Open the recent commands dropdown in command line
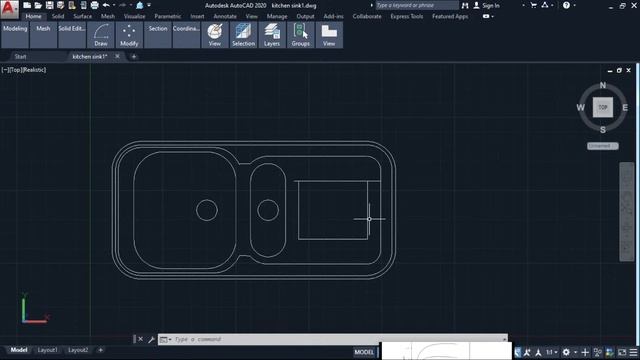 tap(165, 339)
